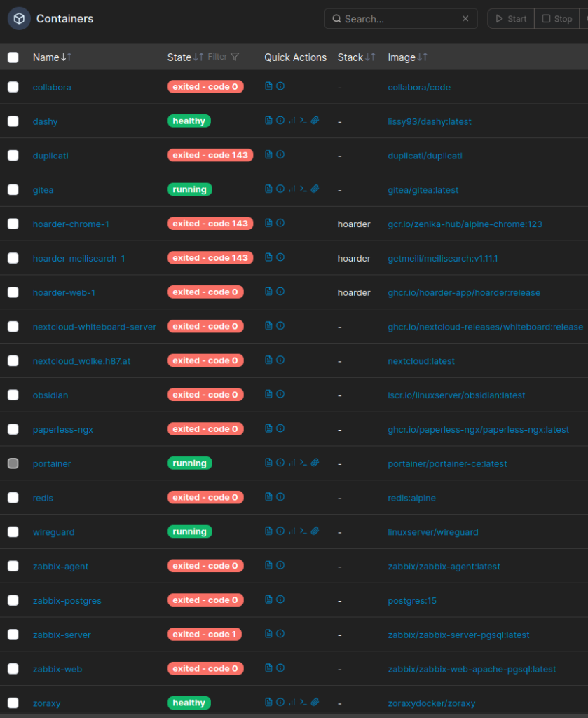588x718 pixels.
Task: Open the paperless-ngx container link
Action: 62,430
